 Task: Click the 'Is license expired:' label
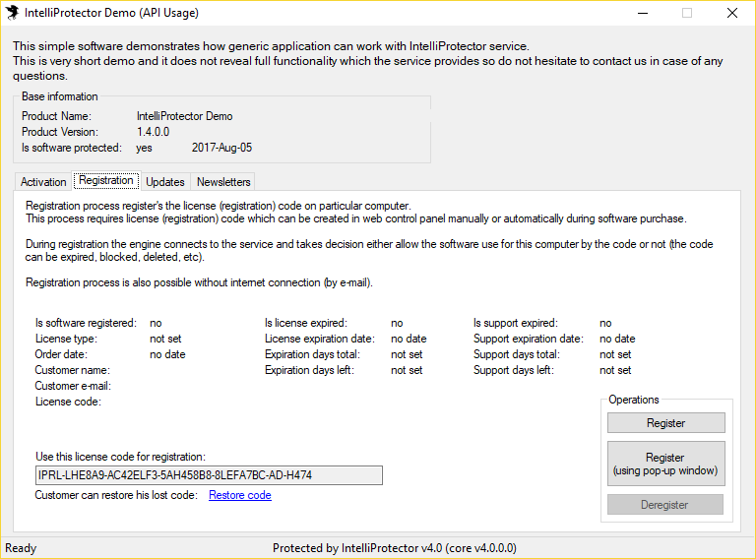tap(306, 323)
